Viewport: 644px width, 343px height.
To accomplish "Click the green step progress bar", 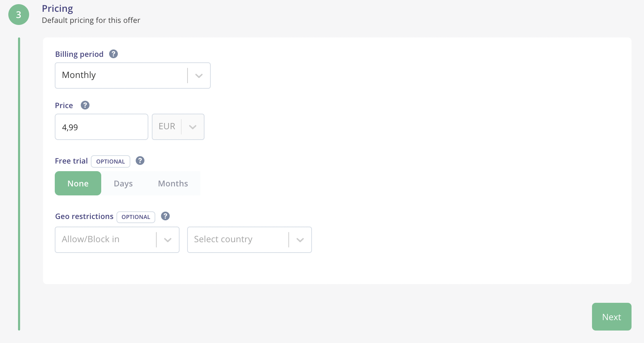I will click(x=19, y=184).
